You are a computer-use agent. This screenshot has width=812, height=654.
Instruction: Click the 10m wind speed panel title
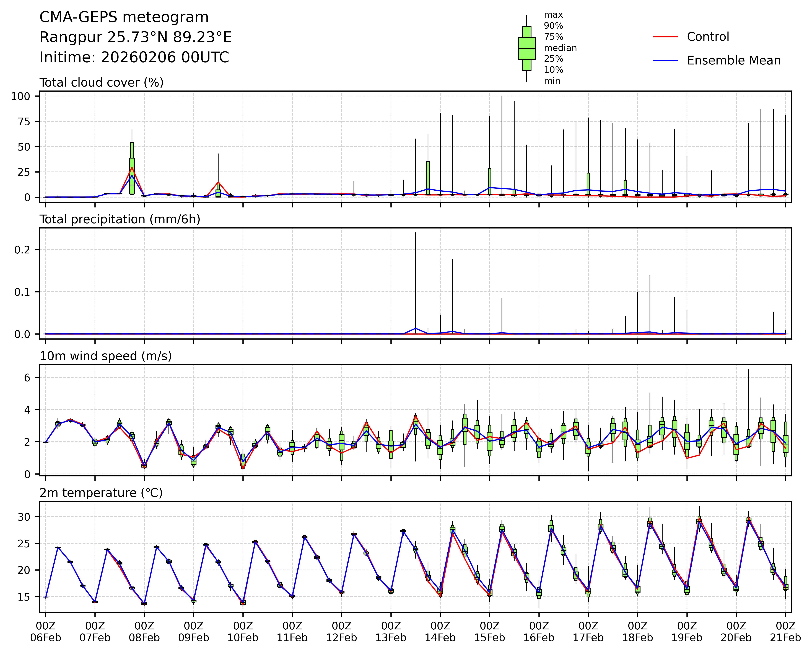105,356
